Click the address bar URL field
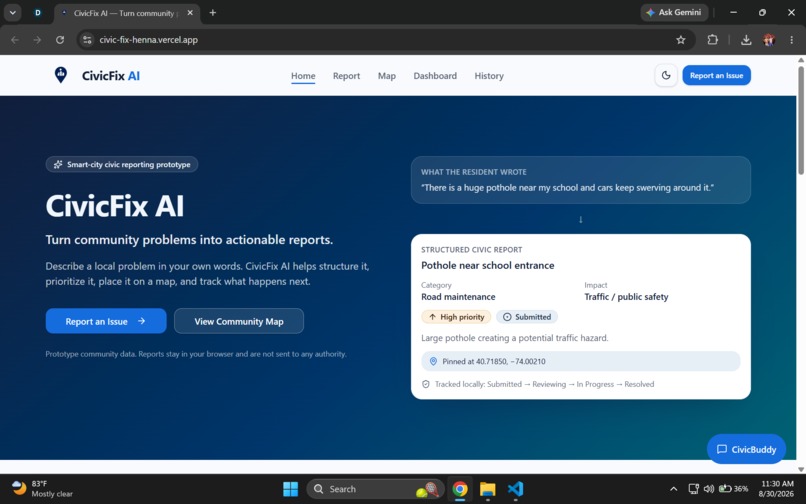 point(386,40)
